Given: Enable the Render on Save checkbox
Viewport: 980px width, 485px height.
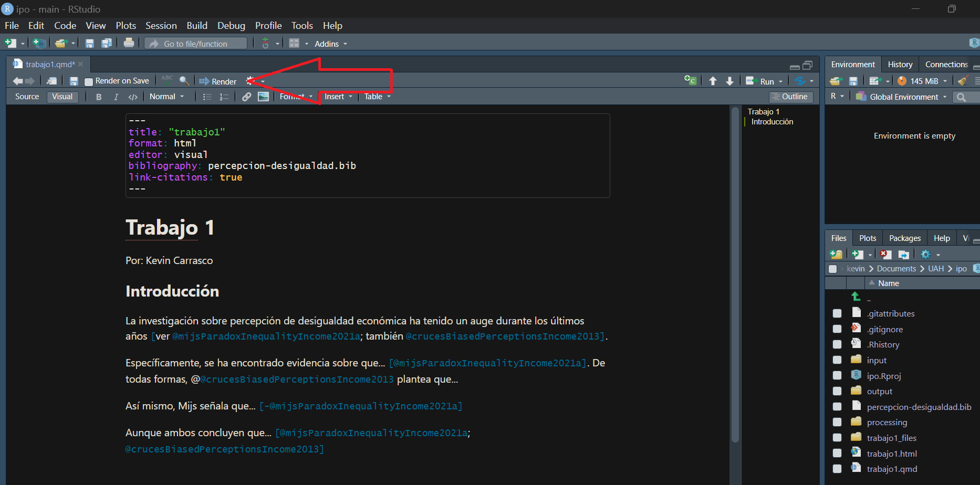Looking at the screenshot, I should pos(89,81).
